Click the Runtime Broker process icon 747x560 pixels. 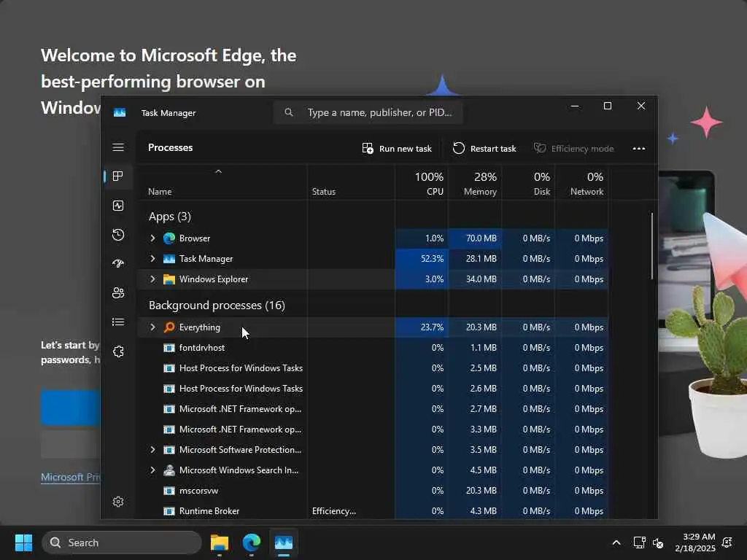(169, 511)
